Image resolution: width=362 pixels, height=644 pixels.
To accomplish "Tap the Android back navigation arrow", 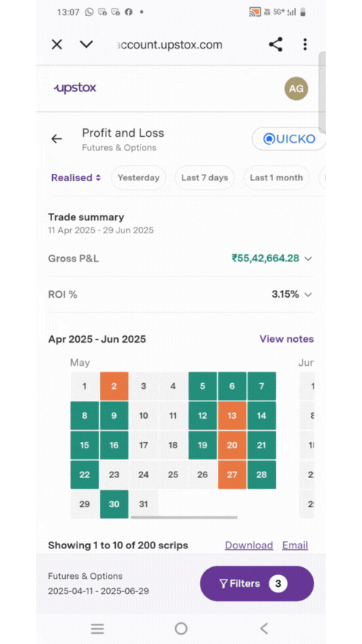I will pos(264,628).
